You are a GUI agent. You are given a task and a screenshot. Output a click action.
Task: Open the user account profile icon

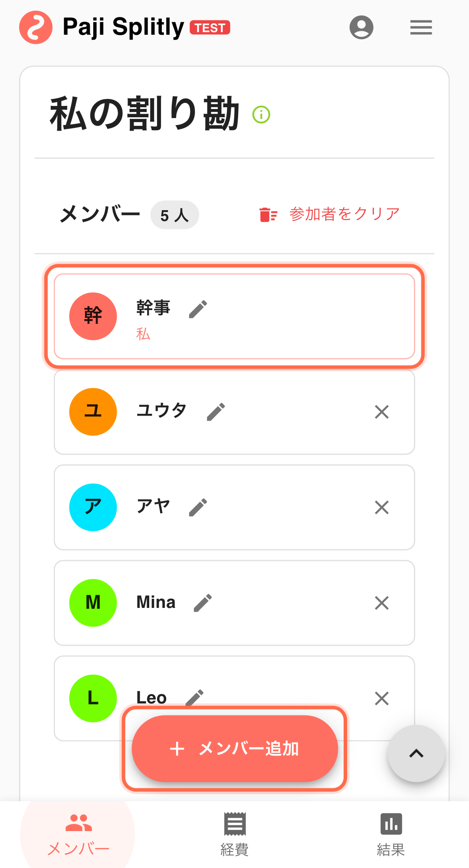361,27
